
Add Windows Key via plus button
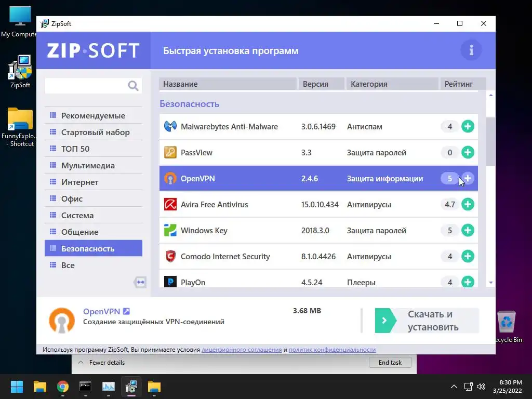tap(468, 230)
